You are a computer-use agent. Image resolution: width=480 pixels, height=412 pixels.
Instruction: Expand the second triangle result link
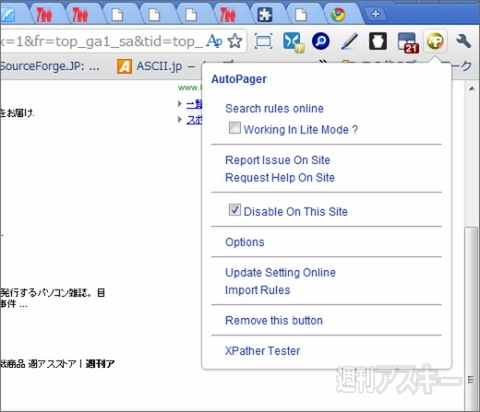180,119
